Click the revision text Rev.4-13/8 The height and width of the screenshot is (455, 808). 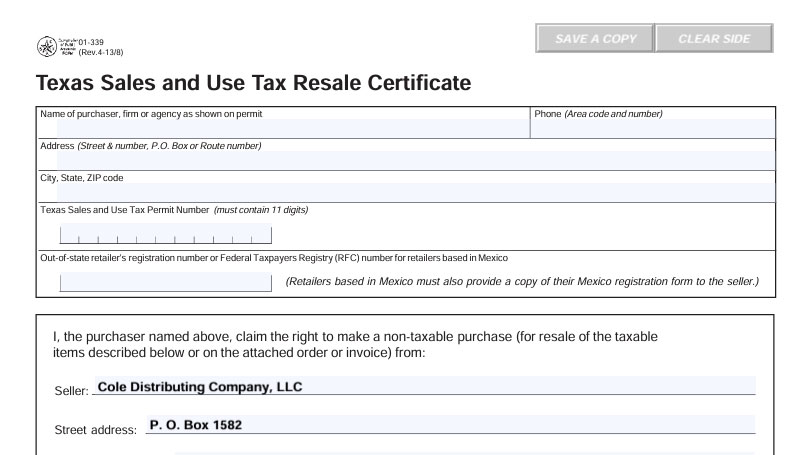101,52
